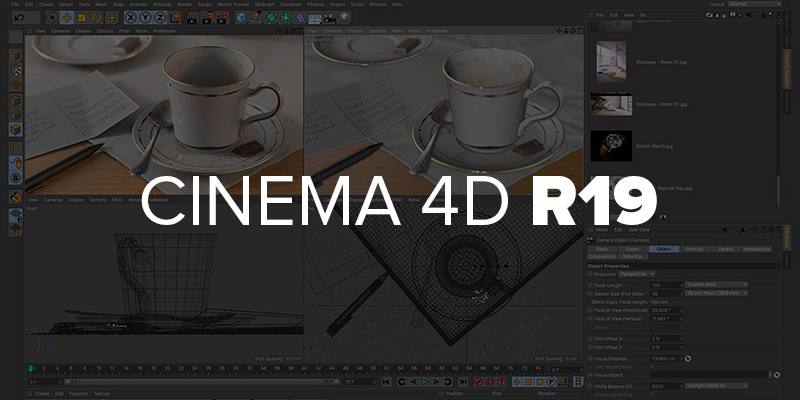
Task: Open Staircase - Room 01.jpg thumbnail
Action: click(611, 62)
